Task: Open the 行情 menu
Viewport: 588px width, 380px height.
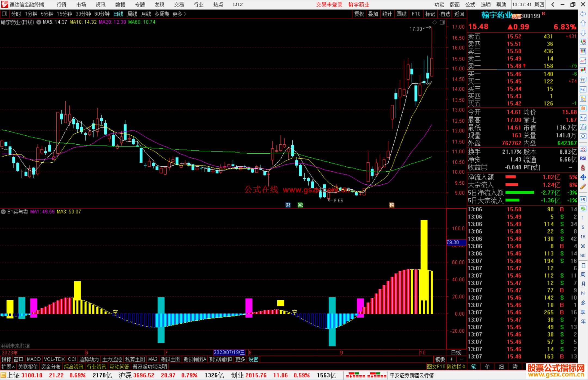Action: click(62, 4)
